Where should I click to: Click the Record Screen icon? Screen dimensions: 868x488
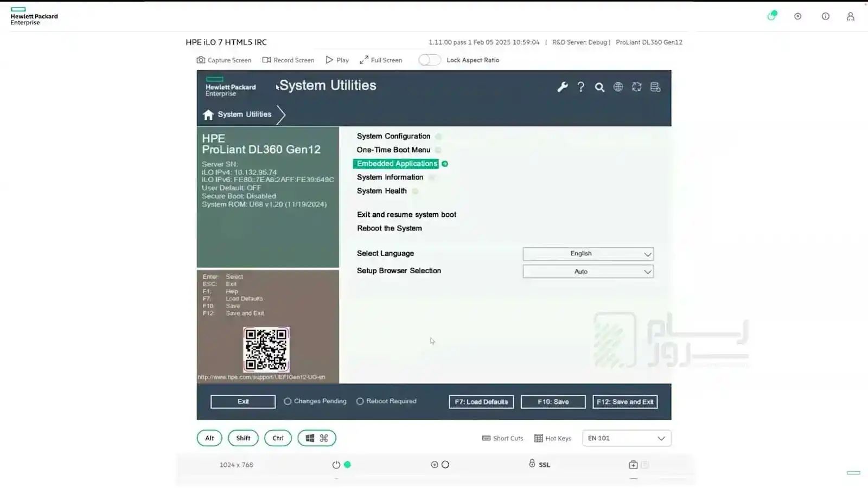point(266,60)
